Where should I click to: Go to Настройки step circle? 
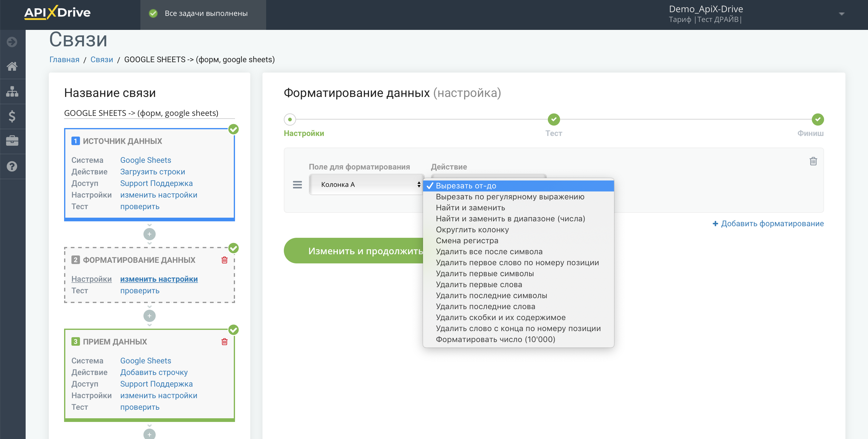(x=290, y=119)
